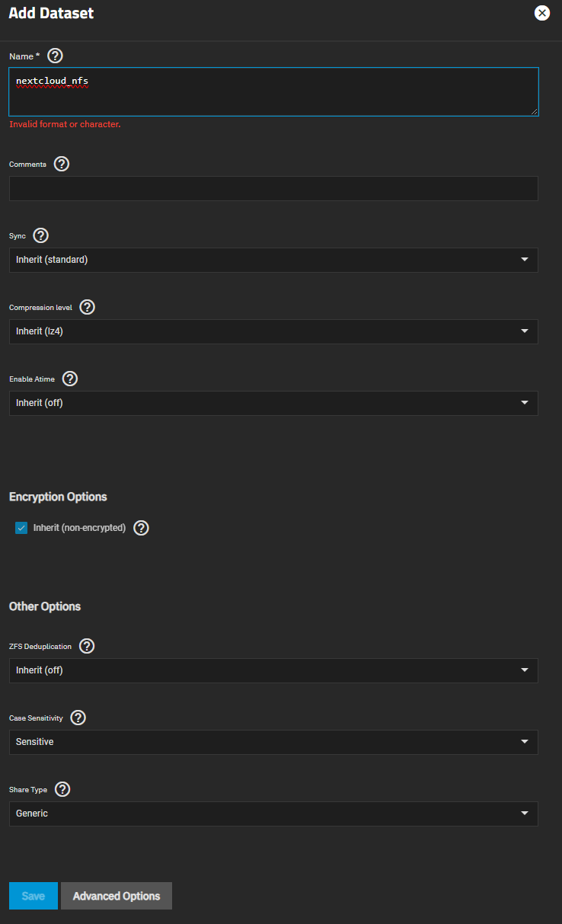Expand the Enable Atime dropdown
Screen dimensions: 562x924
coord(273,403)
